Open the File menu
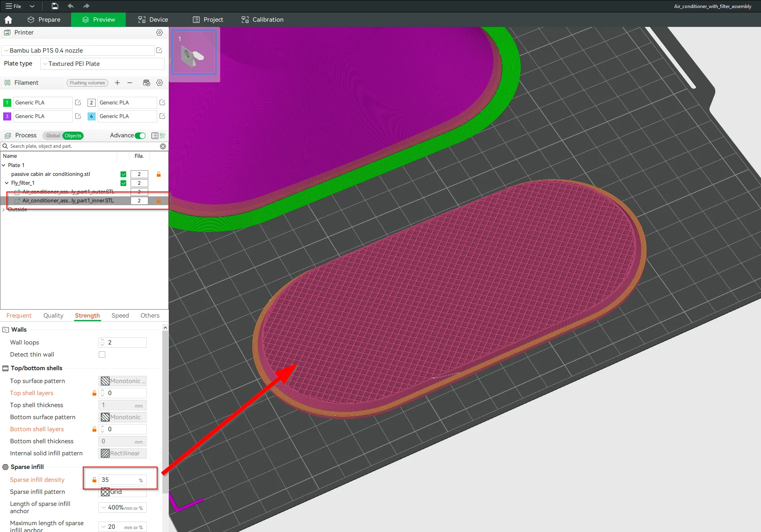 point(14,6)
